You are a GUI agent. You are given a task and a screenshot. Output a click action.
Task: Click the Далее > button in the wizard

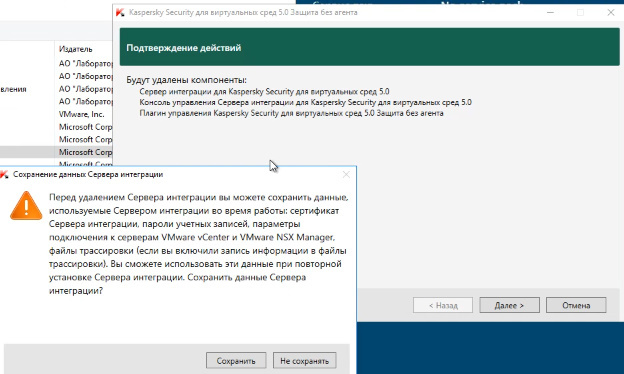tap(509, 305)
